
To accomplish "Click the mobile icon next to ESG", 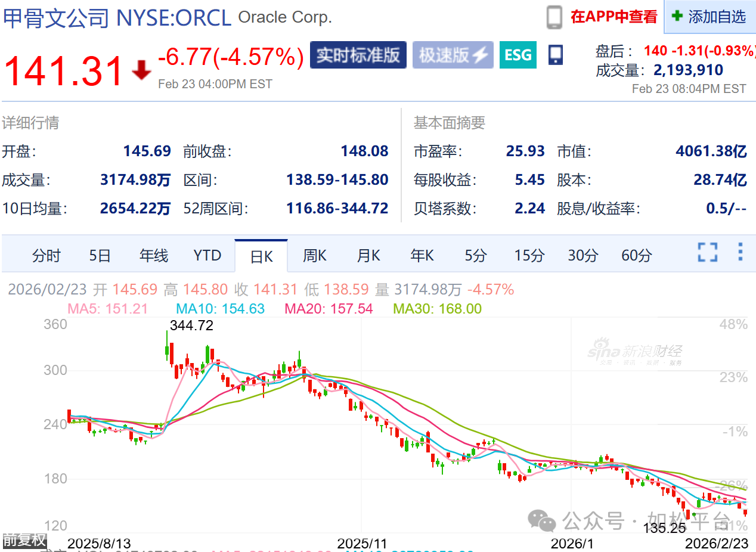I will [556, 55].
